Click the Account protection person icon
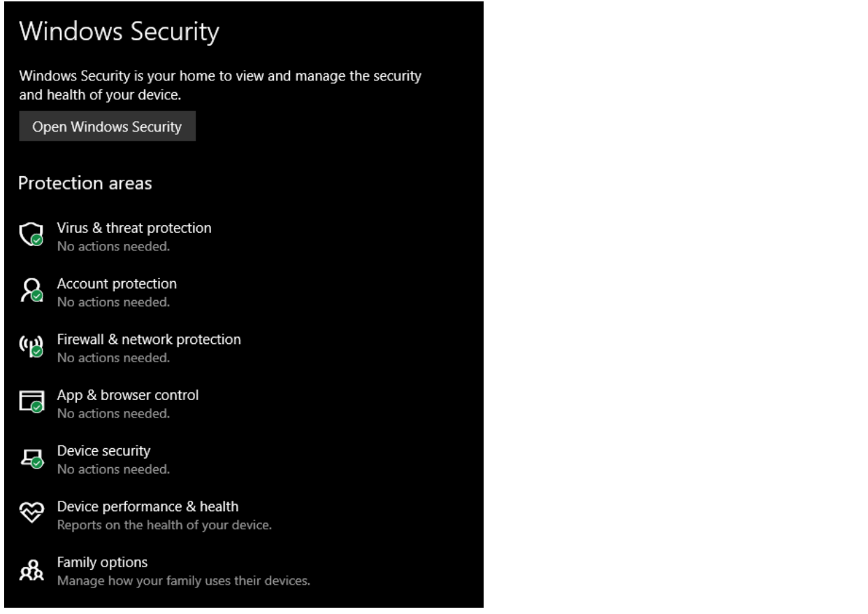Screen dimensions: 868x614 pos(31,291)
